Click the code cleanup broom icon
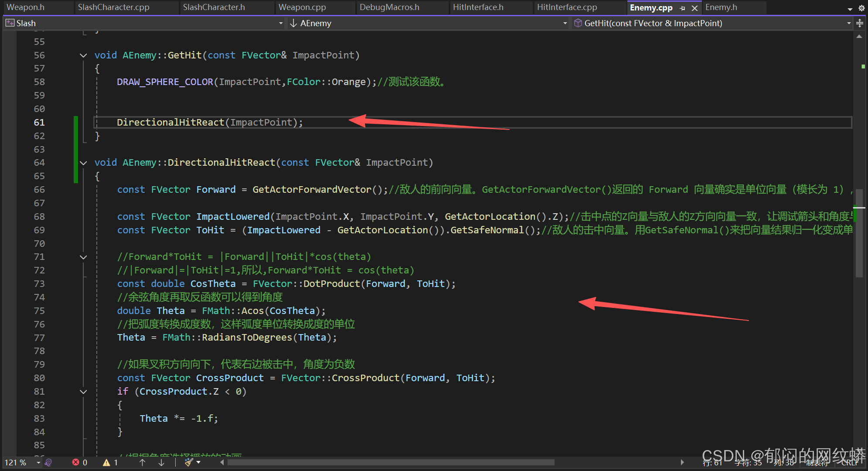This screenshot has height=471, width=868. pyautogui.click(x=188, y=462)
